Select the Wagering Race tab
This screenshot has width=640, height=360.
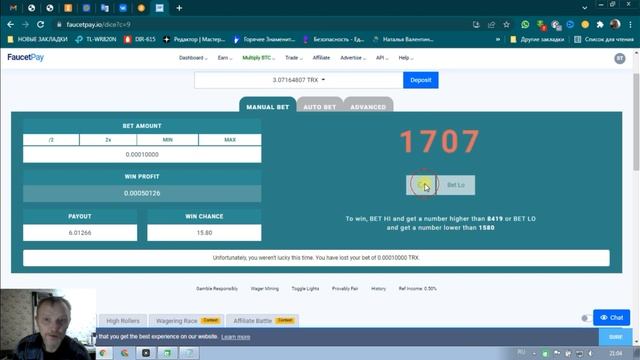click(187, 321)
